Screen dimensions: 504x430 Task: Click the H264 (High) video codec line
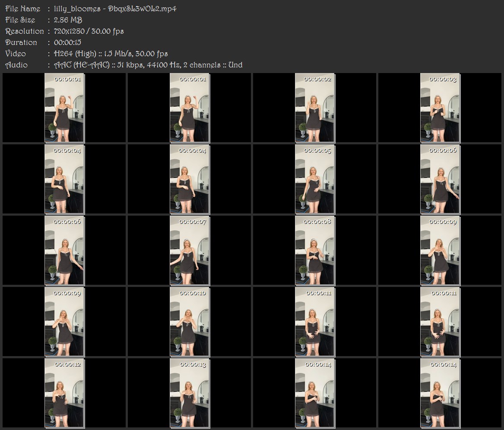[111, 54]
